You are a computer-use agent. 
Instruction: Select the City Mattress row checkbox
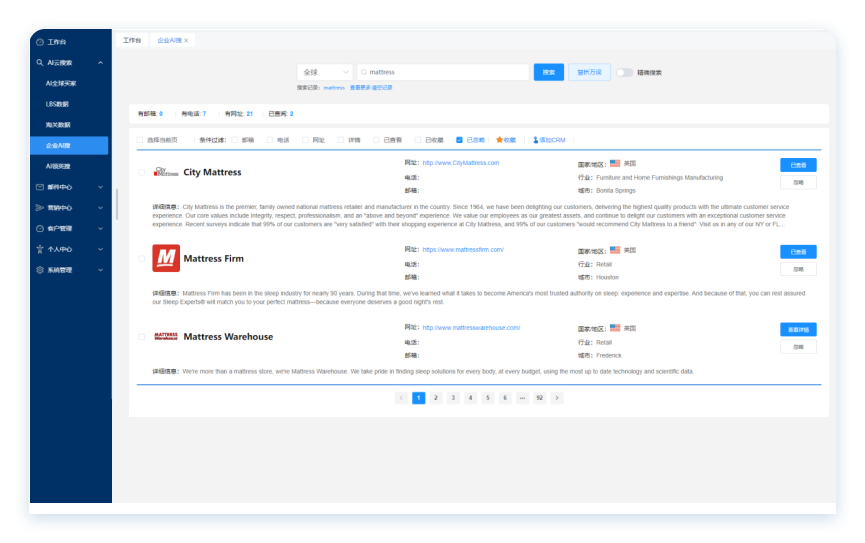tap(142, 173)
